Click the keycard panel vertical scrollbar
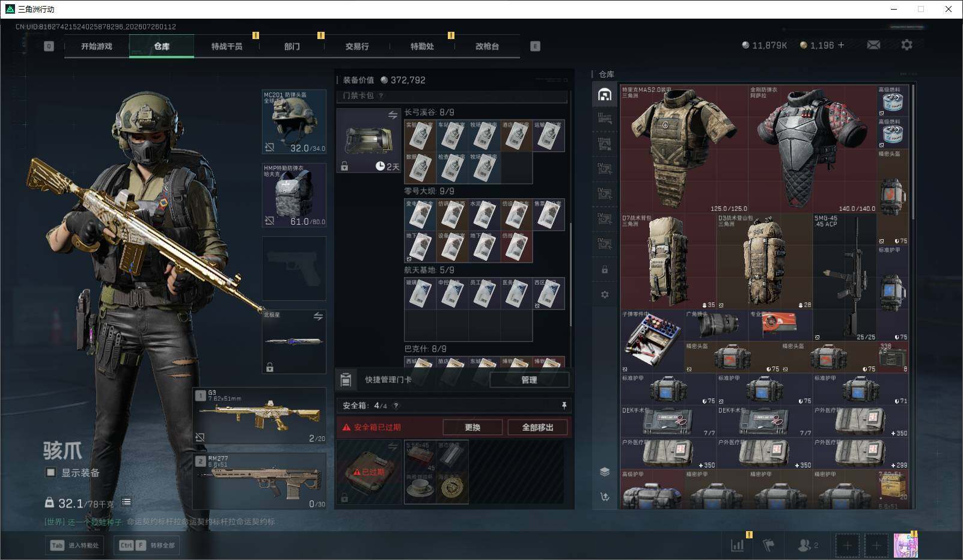The height and width of the screenshot is (560, 963). [x=570, y=275]
